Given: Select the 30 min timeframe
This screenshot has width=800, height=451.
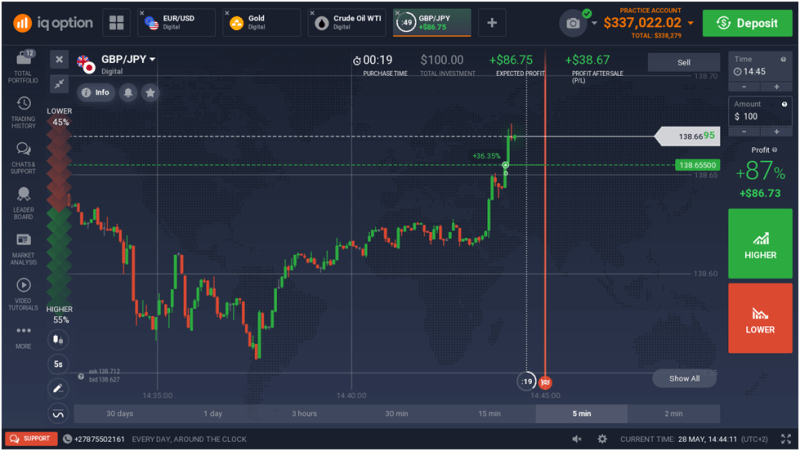Looking at the screenshot, I should click(396, 414).
